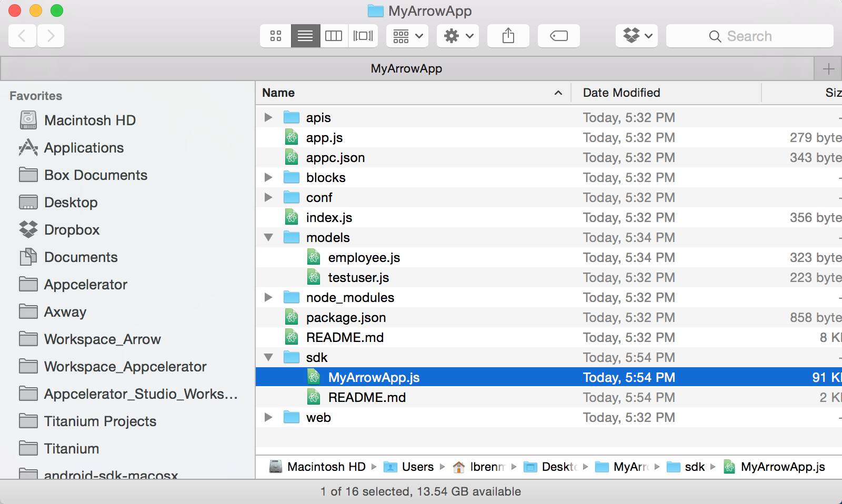The height and width of the screenshot is (504, 842).
Task: Click Users in the path bar
Action: coord(409,467)
